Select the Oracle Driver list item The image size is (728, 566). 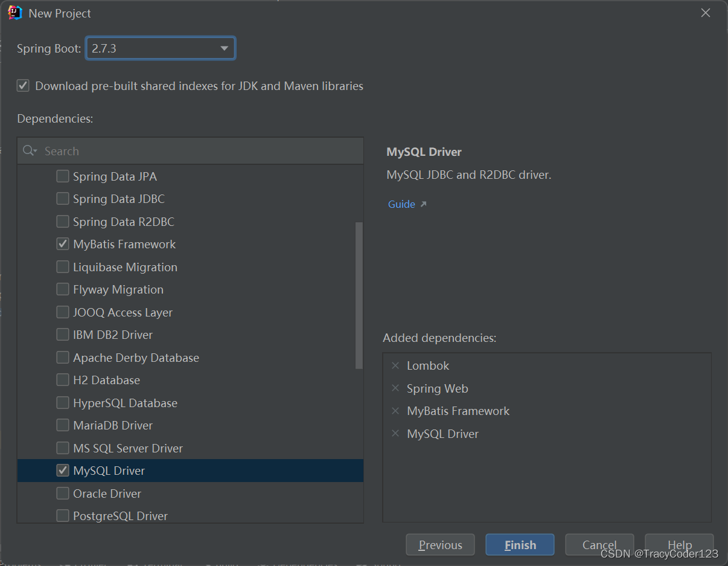coord(107,494)
